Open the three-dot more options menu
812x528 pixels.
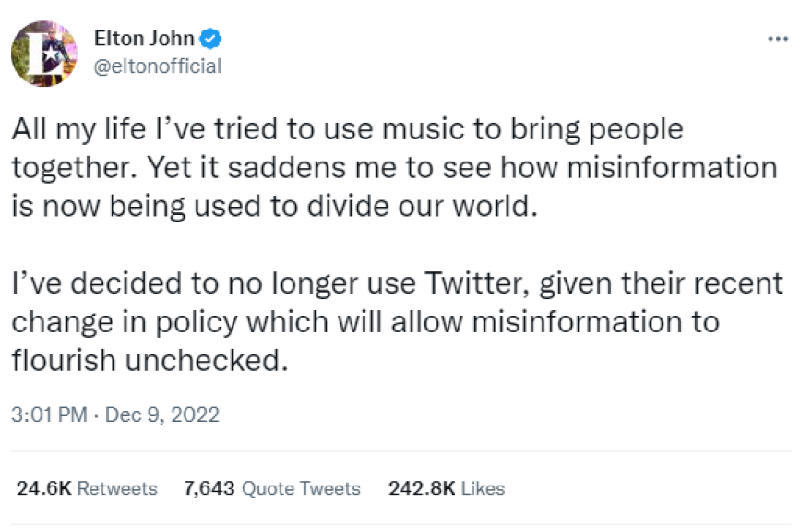click(x=778, y=39)
